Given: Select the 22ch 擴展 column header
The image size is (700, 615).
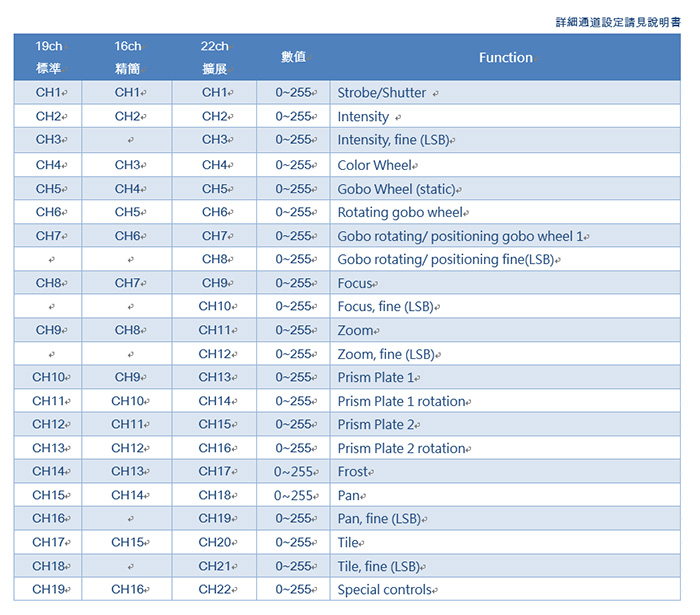Looking at the screenshot, I should tap(214, 58).
